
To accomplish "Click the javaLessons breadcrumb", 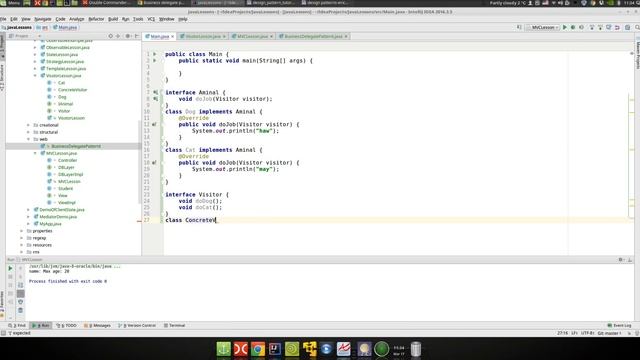I will pyautogui.click(x=17, y=27).
